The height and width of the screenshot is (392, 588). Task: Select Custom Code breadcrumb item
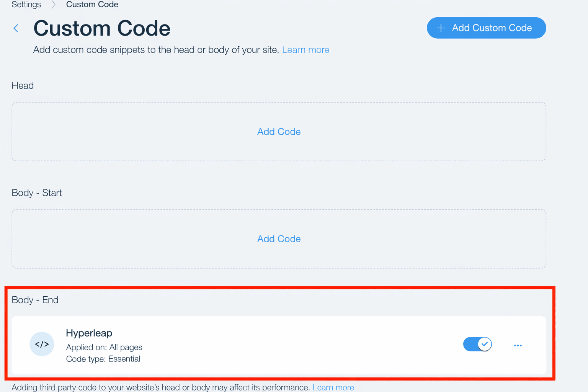(x=92, y=5)
